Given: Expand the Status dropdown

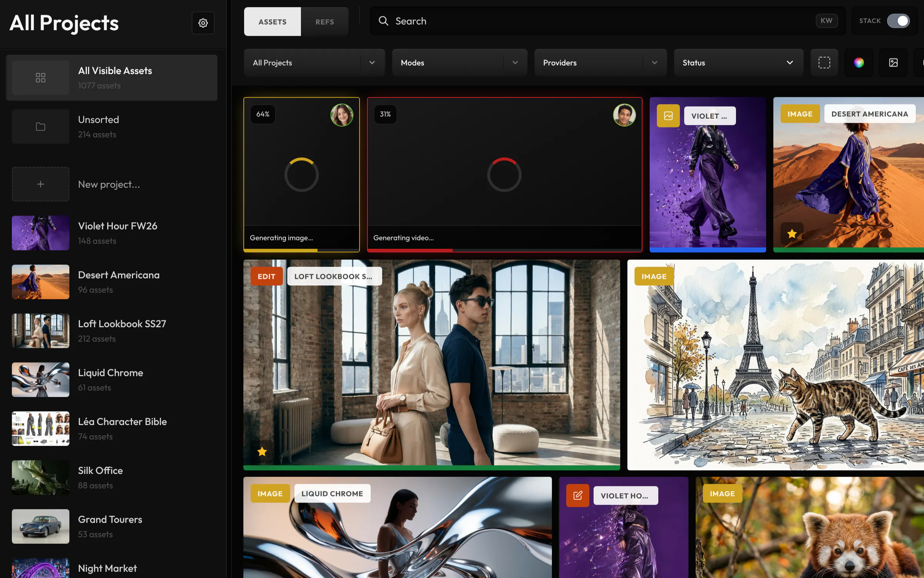Looking at the screenshot, I should coord(738,62).
